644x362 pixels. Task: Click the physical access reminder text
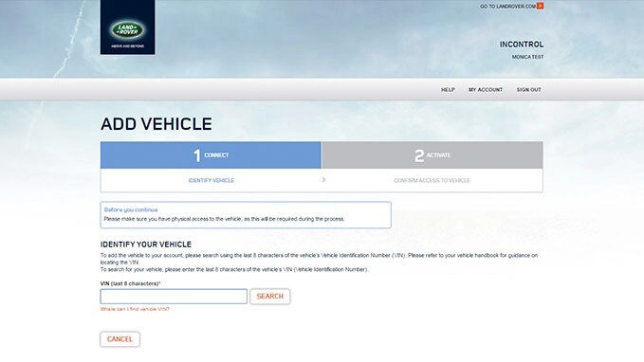coord(224,219)
